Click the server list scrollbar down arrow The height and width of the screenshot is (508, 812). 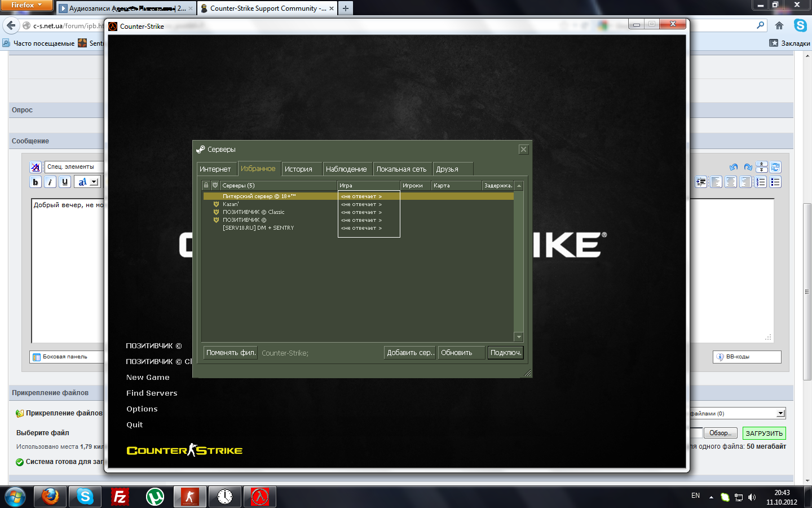(x=519, y=337)
